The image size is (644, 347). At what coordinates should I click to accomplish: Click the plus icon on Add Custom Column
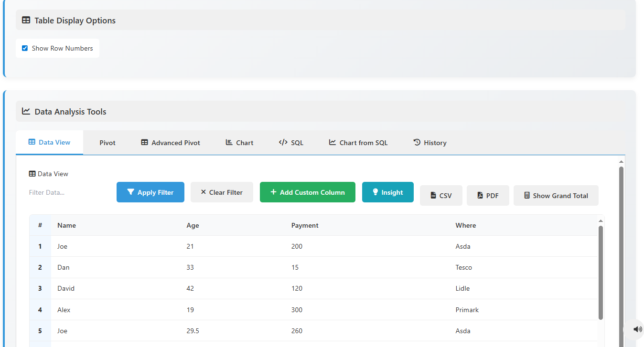point(273,192)
